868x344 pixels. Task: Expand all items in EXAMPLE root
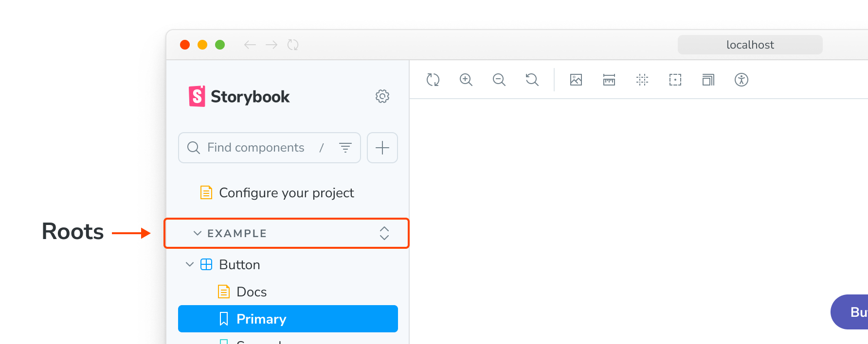pyautogui.click(x=384, y=233)
